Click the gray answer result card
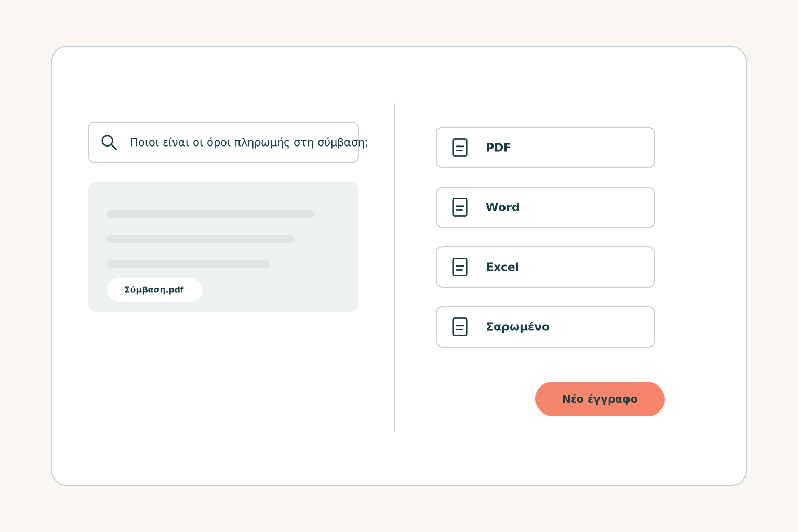 [x=223, y=247]
